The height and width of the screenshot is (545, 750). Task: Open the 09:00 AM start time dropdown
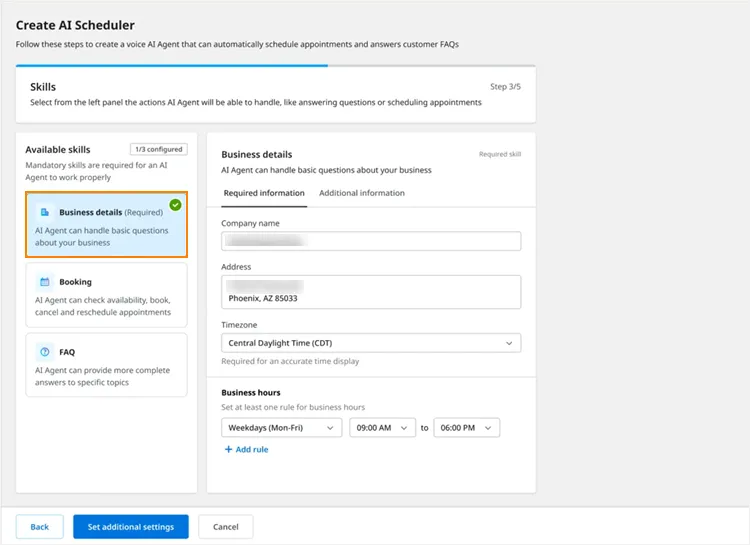pyautogui.click(x=382, y=428)
